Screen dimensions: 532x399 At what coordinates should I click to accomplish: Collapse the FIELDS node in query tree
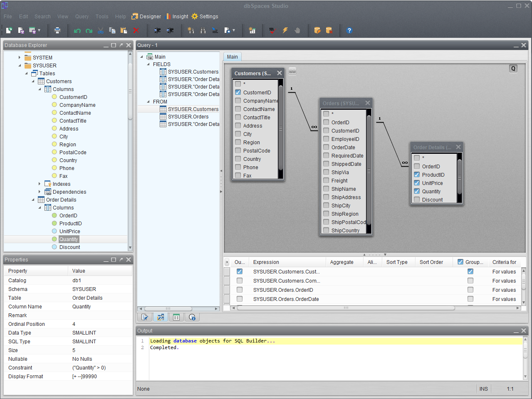(x=148, y=64)
